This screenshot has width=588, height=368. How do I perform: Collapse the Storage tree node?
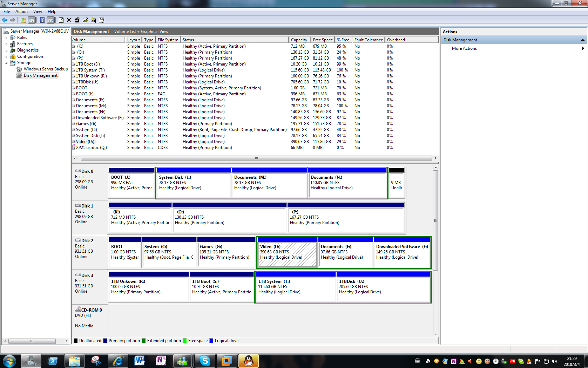(x=6, y=63)
